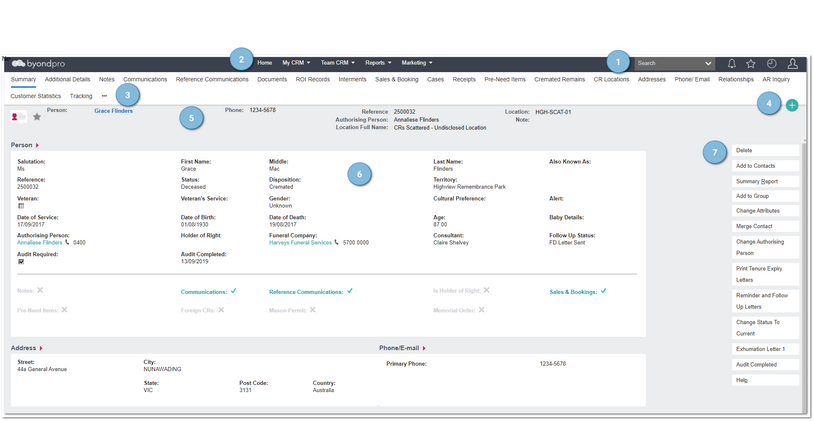
Task: Click the Add to Contacts button
Action: (x=765, y=166)
